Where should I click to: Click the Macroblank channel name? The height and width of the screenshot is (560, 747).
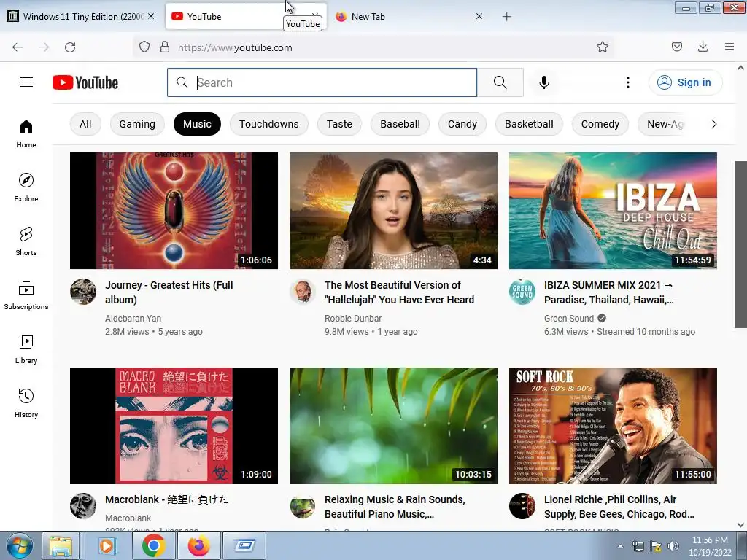pyautogui.click(x=128, y=518)
